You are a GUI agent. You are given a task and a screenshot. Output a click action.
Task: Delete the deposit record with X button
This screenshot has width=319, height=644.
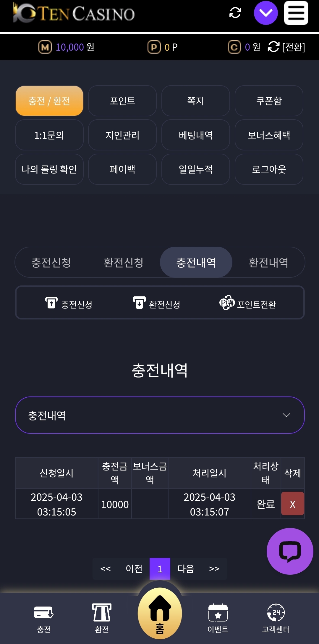pos(292,504)
